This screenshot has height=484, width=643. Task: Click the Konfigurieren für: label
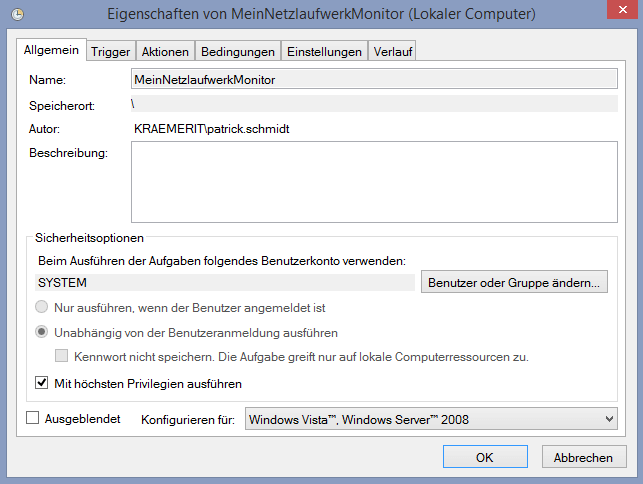click(188, 420)
